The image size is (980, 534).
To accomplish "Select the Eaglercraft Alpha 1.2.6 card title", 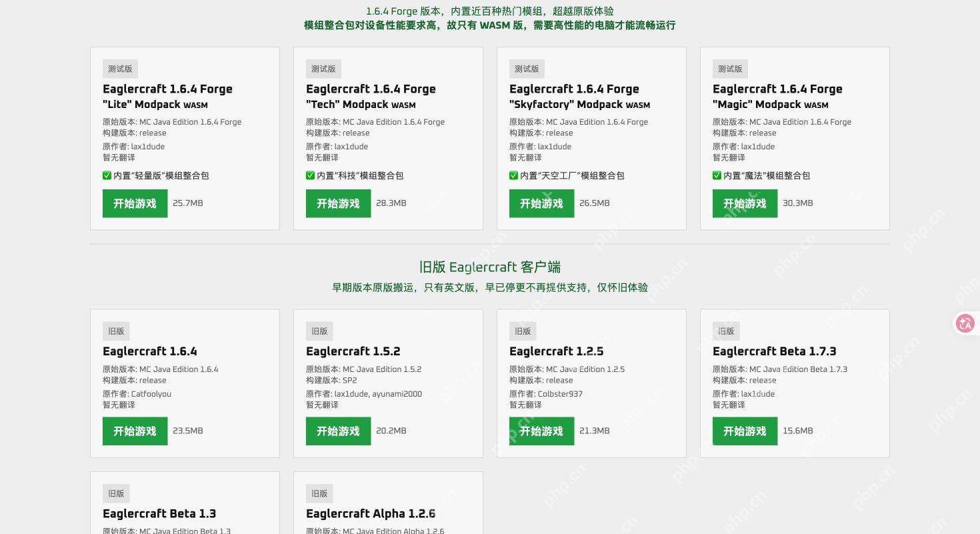I will point(371,514).
